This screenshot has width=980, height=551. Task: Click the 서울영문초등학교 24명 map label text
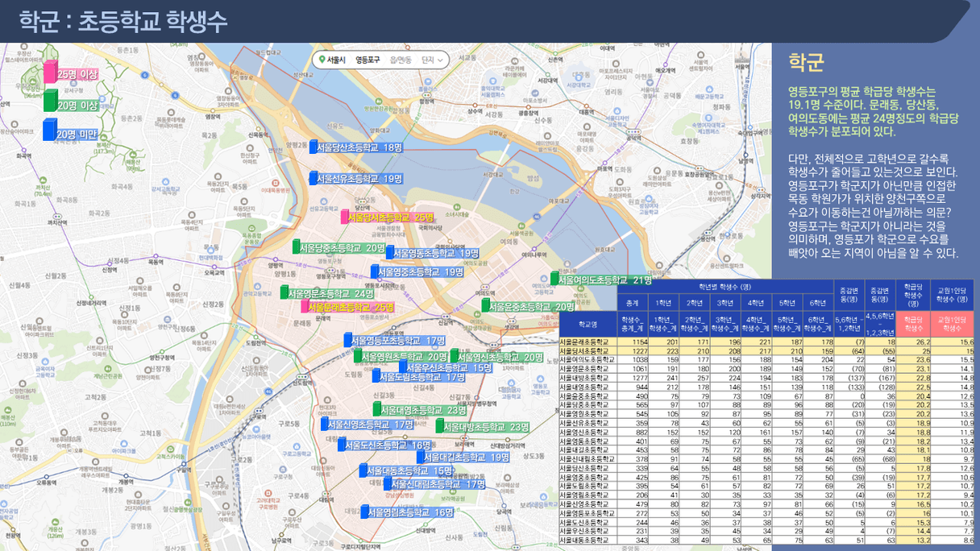click(331, 293)
